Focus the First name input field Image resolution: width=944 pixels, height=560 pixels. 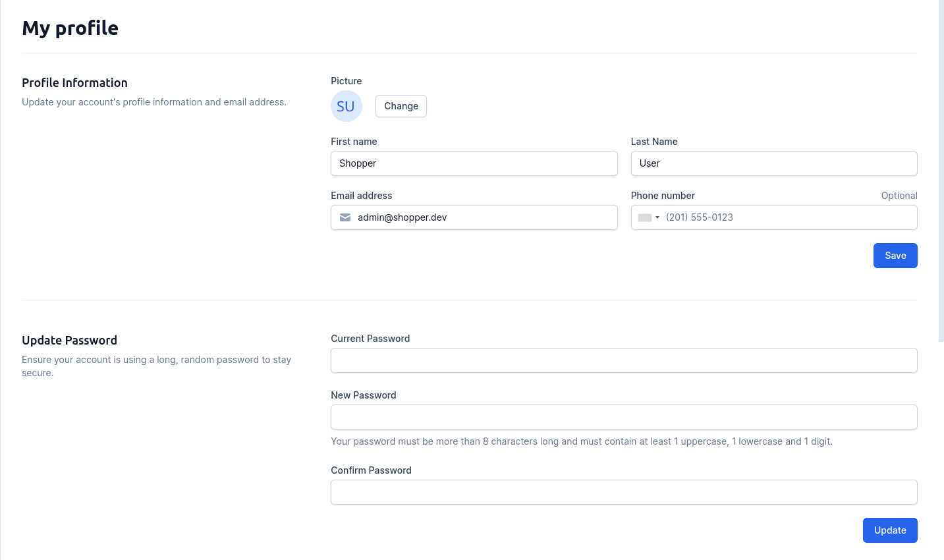tap(474, 163)
